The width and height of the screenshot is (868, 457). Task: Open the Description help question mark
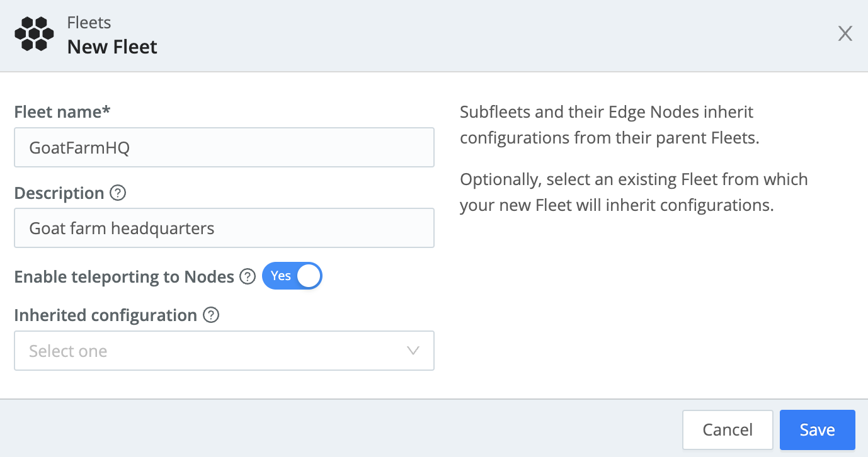click(117, 194)
